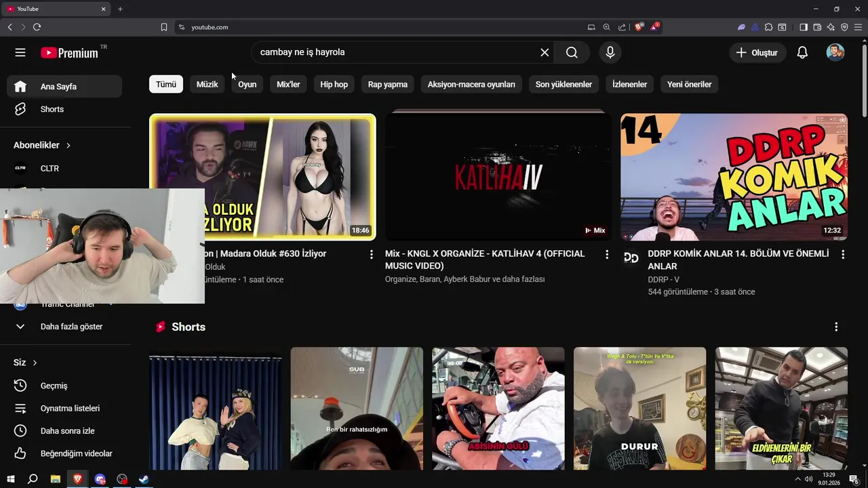Select the Hip hop filter chip
The width and height of the screenshot is (868, 488).
tap(334, 85)
